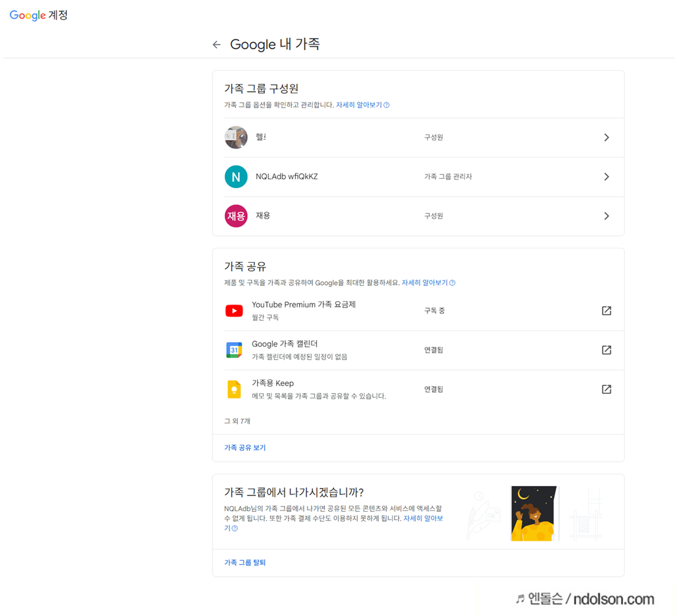Click 연결됨 status in 가족용 Keep row
Screen dimensions: 678x616
(433, 389)
